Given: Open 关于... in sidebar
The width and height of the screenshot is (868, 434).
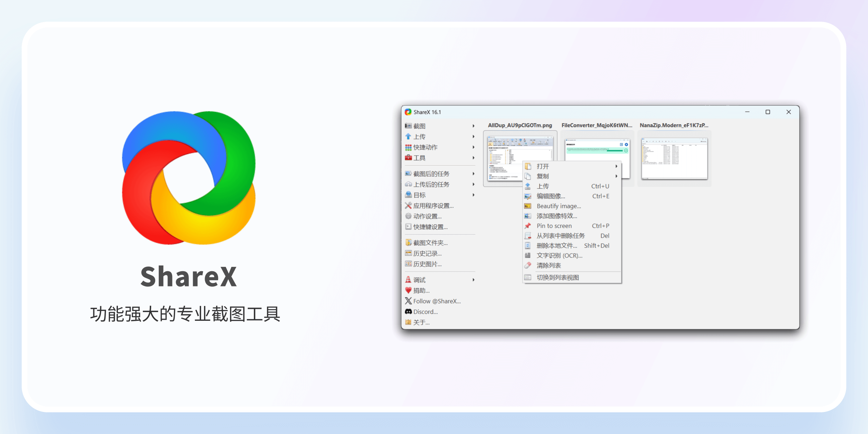Looking at the screenshot, I should [440, 322].
